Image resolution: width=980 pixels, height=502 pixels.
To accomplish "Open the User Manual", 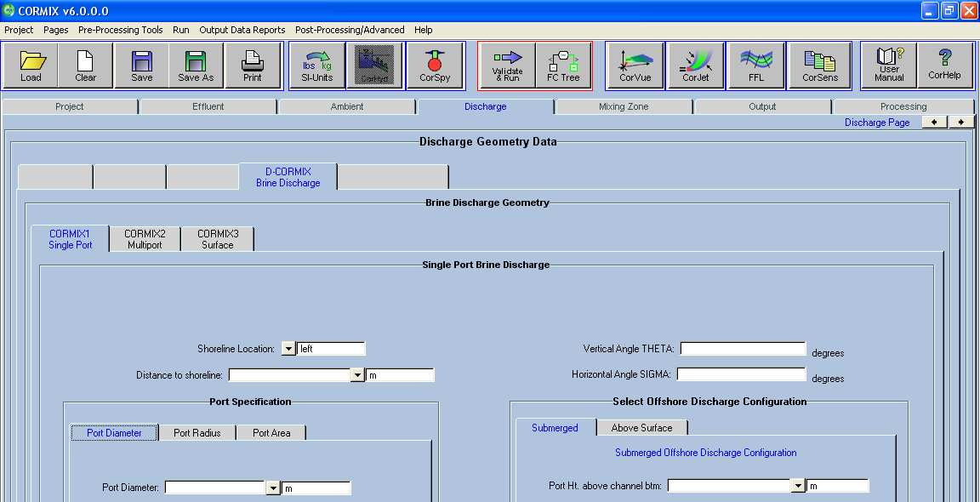I will click(x=889, y=66).
